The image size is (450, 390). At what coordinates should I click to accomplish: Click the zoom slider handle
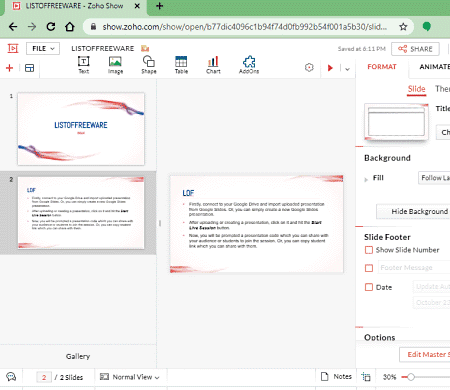click(x=411, y=377)
